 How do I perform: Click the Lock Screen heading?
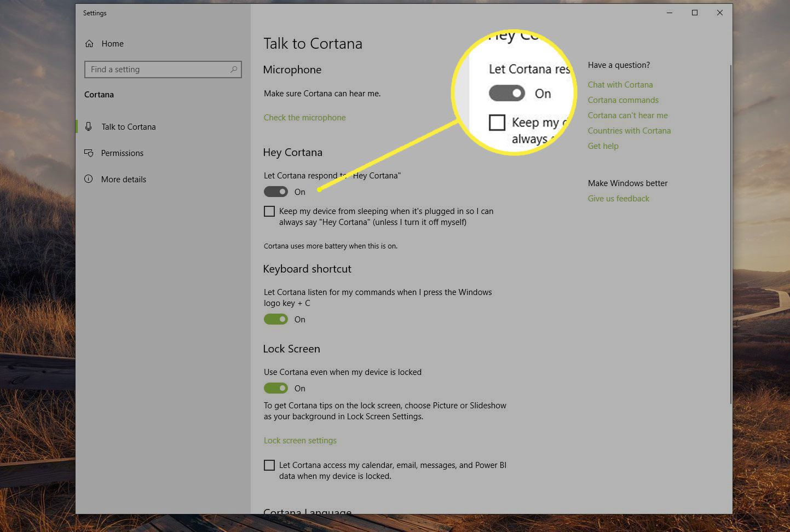tap(291, 349)
